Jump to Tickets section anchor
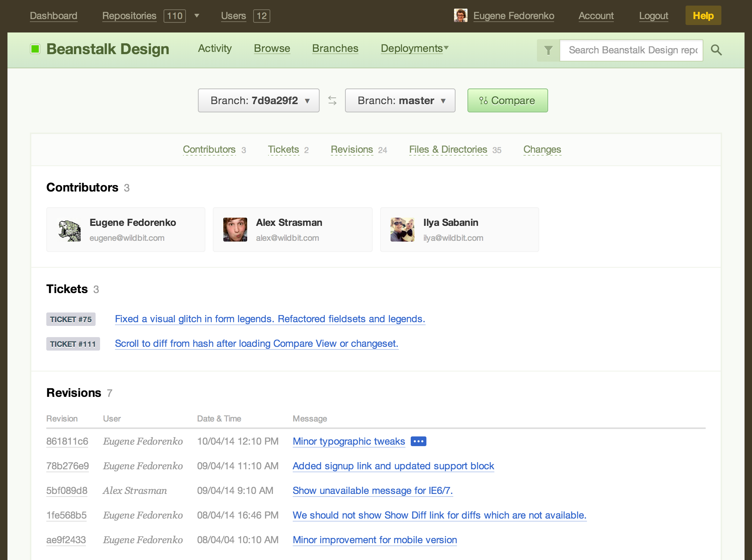The width and height of the screenshot is (752, 560). click(x=284, y=149)
